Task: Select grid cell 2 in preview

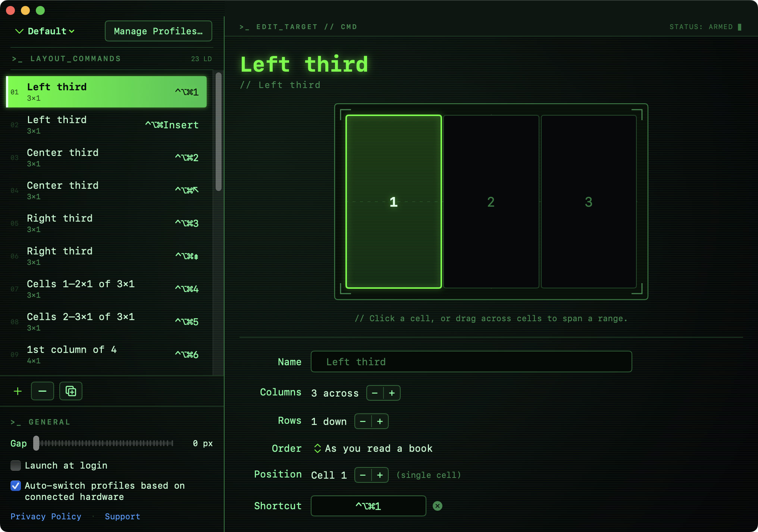Action: point(491,202)
